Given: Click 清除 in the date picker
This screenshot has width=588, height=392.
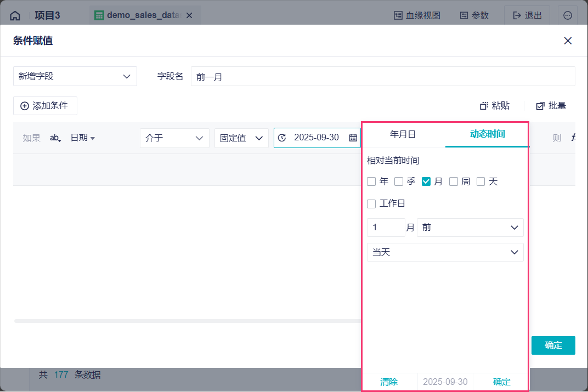Looking at the screenshot, I should 389,382.
